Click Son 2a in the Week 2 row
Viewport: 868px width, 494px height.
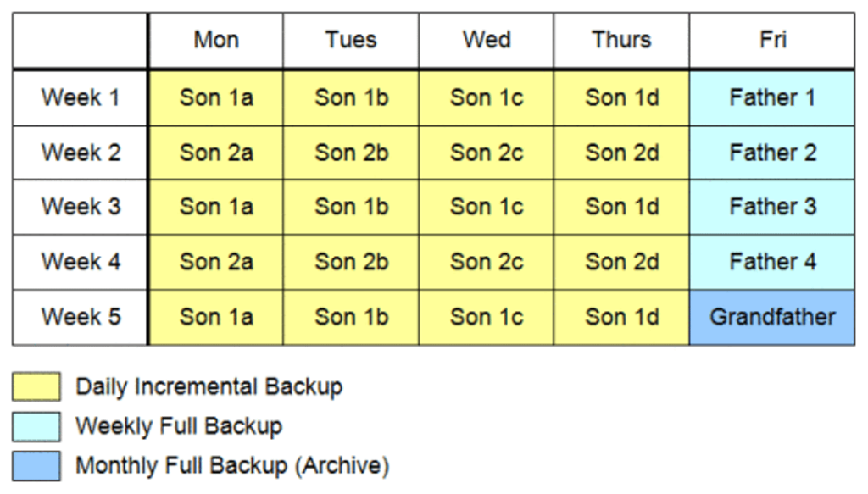[x=216, y=153]
